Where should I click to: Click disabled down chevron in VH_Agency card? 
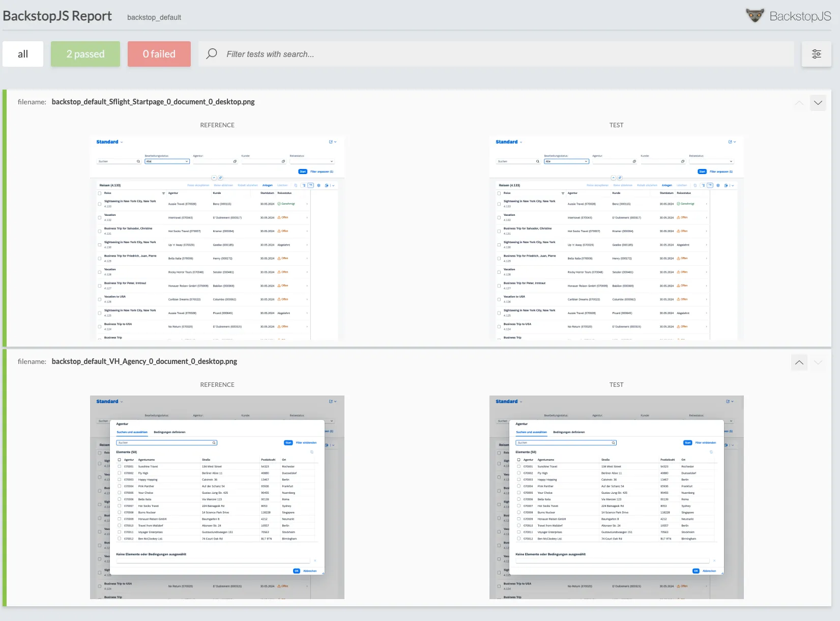818,362
